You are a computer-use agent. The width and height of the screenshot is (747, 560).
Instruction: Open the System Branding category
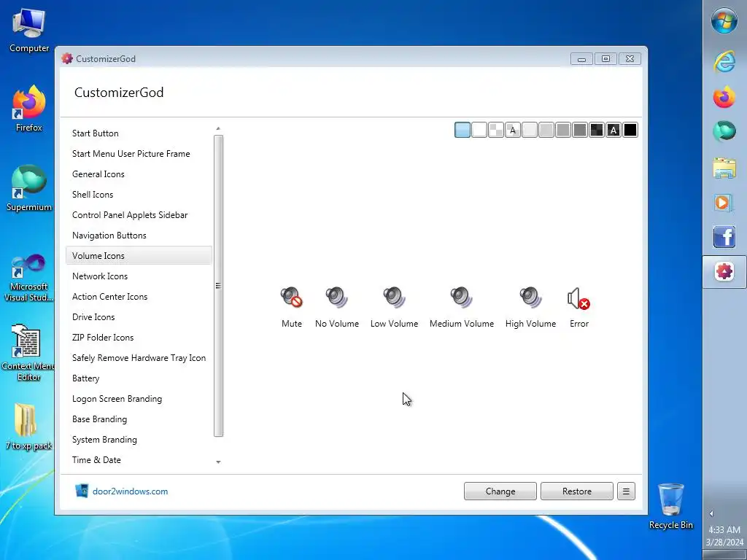139,440
